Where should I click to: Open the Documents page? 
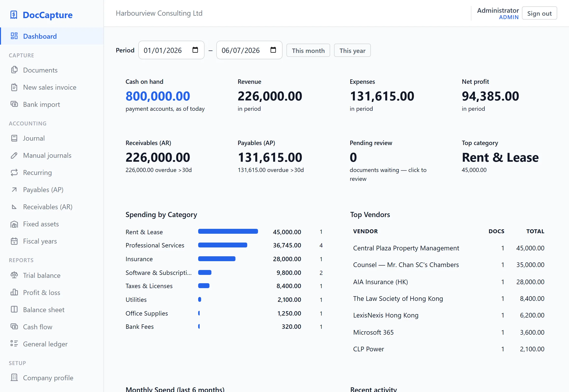52,70
